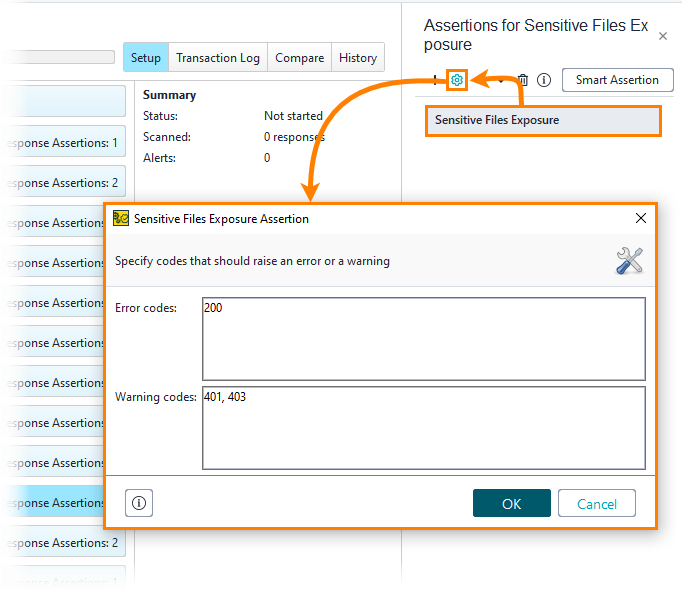Open the History tab
Screen dimensions: 682x590
tap(358, 57)
